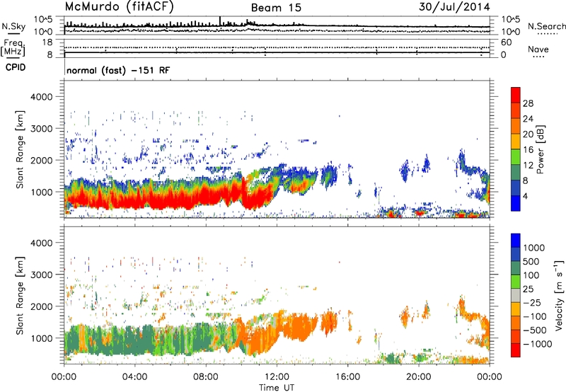Click the -100 label on Velocity colorbar
Screen dimensions: 566x392
coord(535,316)
